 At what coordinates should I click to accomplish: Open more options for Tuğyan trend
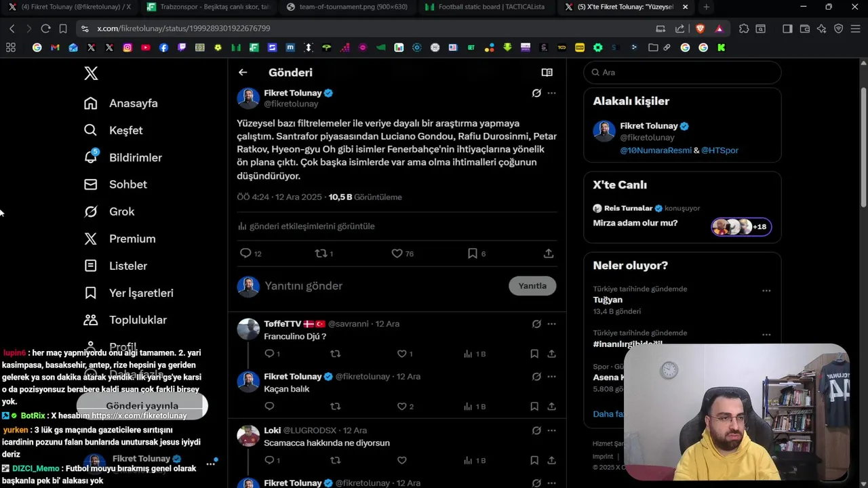766,291
